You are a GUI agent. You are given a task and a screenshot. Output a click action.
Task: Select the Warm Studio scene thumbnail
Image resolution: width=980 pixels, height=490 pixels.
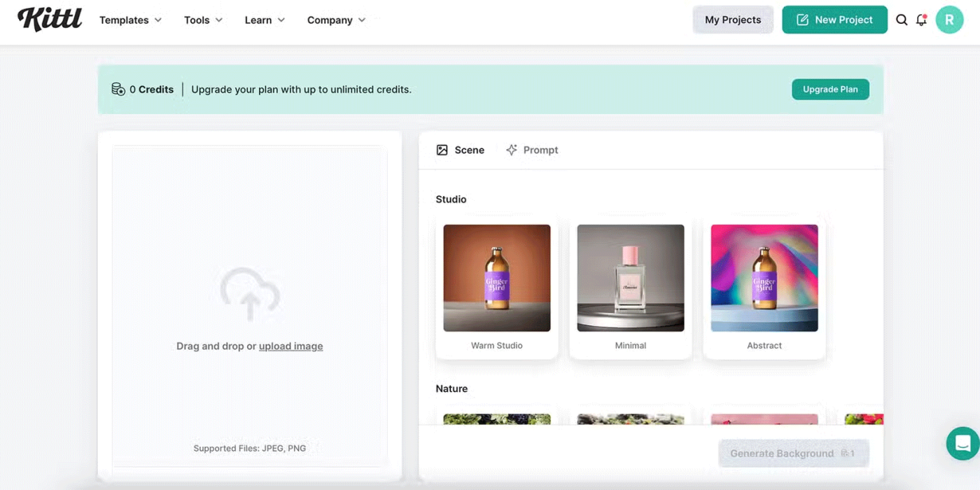[497, 278]
